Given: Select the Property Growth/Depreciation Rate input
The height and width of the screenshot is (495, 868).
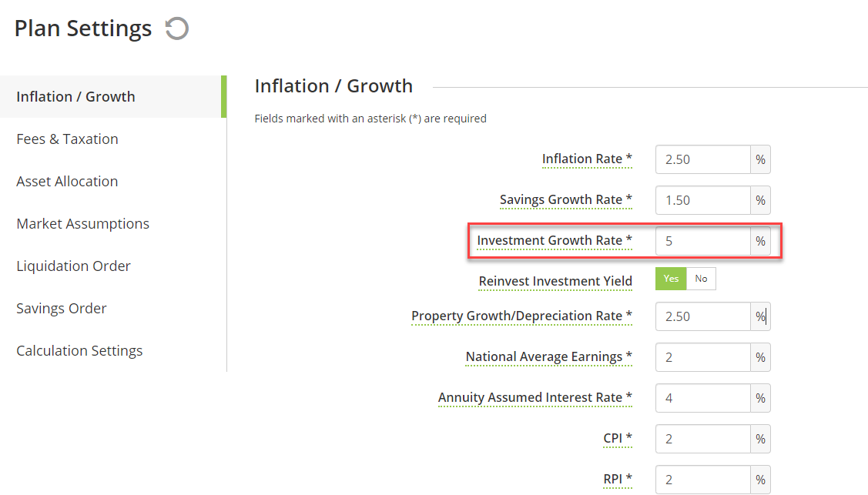Looking at the screenshot, I should click(x=703, y=316).
